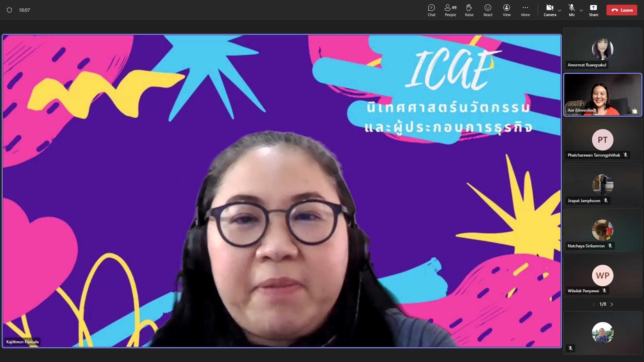Click the 1/8 page indicator
This screenshot has width=644, height=362.
603,304
